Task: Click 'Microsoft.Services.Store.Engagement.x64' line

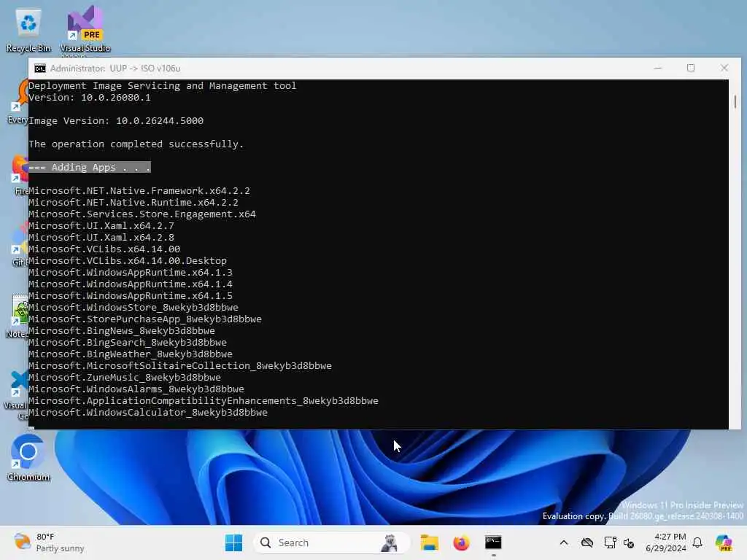Action: pos(142,214)
